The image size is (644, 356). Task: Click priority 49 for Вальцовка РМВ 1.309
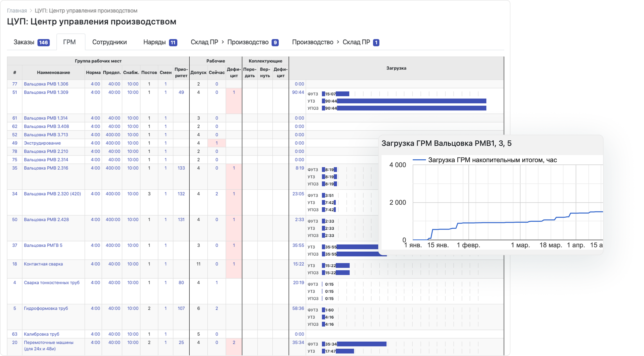(181, 92)
